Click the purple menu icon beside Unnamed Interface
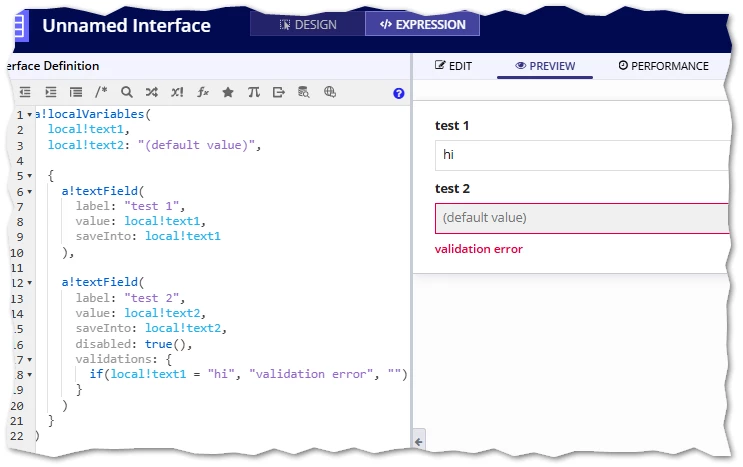743x467 pixels. point(19,26)
